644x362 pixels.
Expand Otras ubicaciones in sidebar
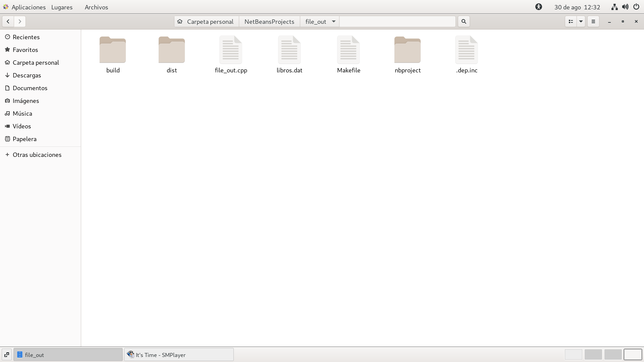point(37,155)
